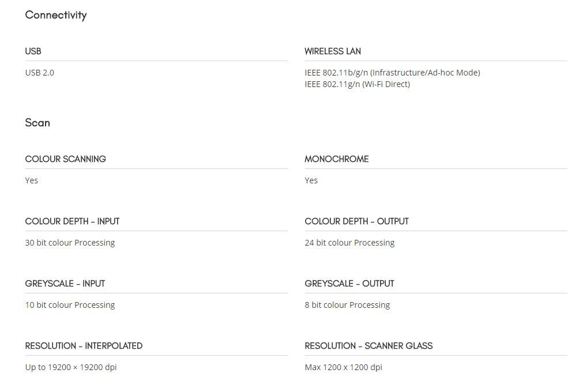Screen dimensions: 583x392
Task: Click the USB 2.0 value text
Action: (39, 73)
